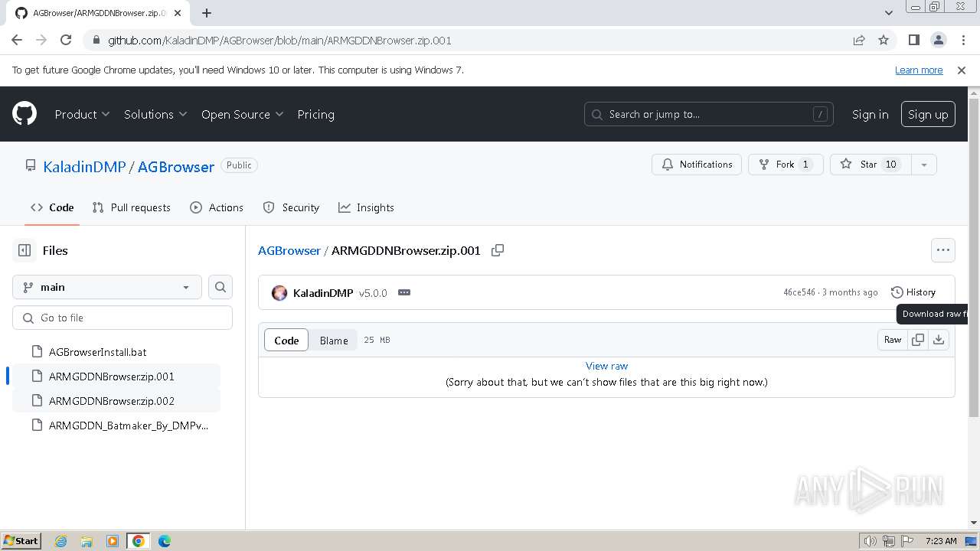The width and height of the screenshot is (980, 551).
Task: Open commit 46ce546 link
Action: (799, 292)
